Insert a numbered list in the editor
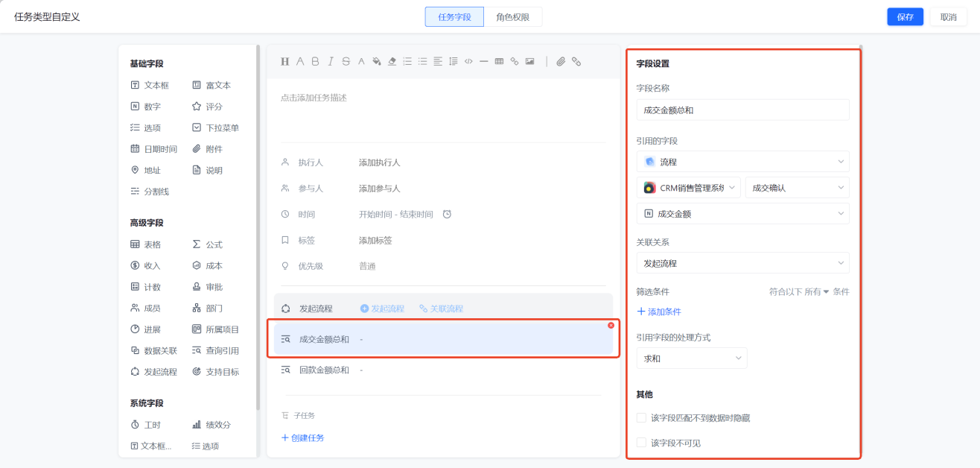Screen dimensions: 980x468 [x=407, y=62]
